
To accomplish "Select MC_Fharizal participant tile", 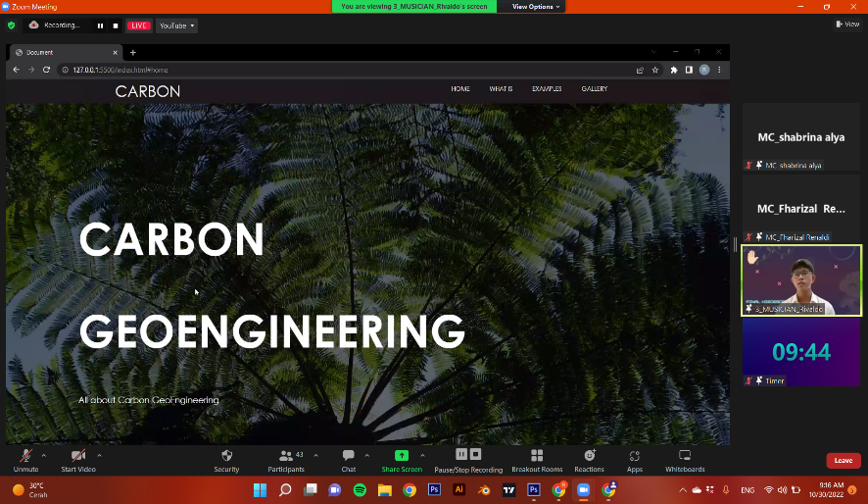I will tap(801, 210).
